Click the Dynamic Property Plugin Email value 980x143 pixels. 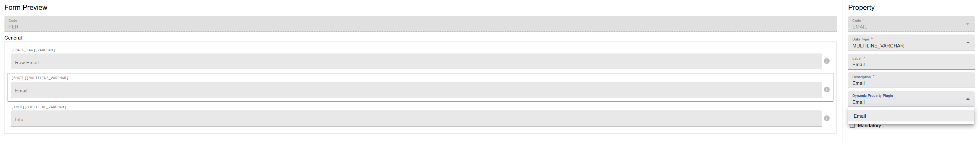(x=858, y=102)
